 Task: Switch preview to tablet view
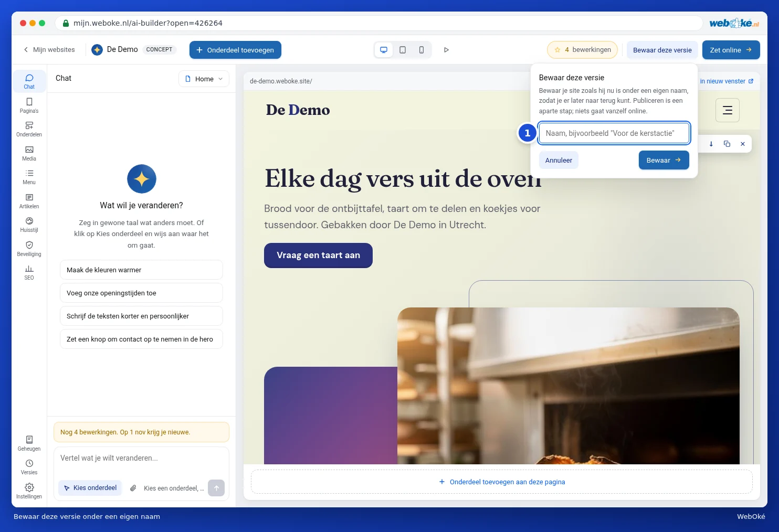403,50
